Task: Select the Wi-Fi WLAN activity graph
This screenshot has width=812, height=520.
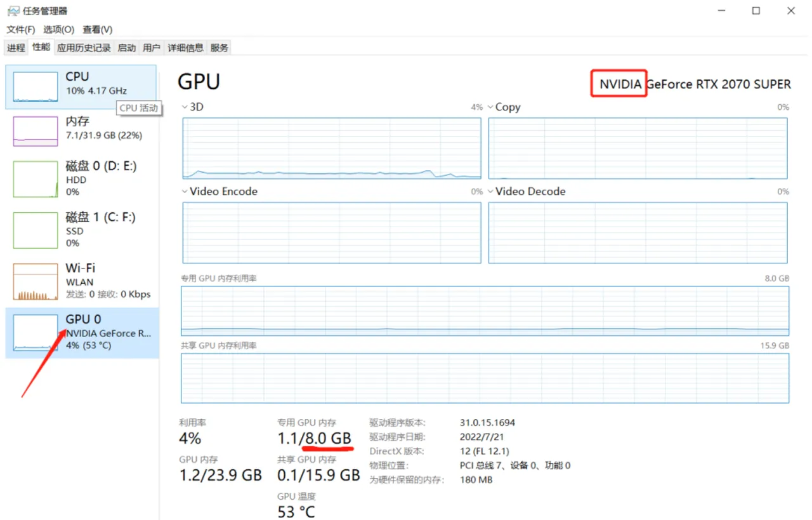Action: [x=36, y=281]
